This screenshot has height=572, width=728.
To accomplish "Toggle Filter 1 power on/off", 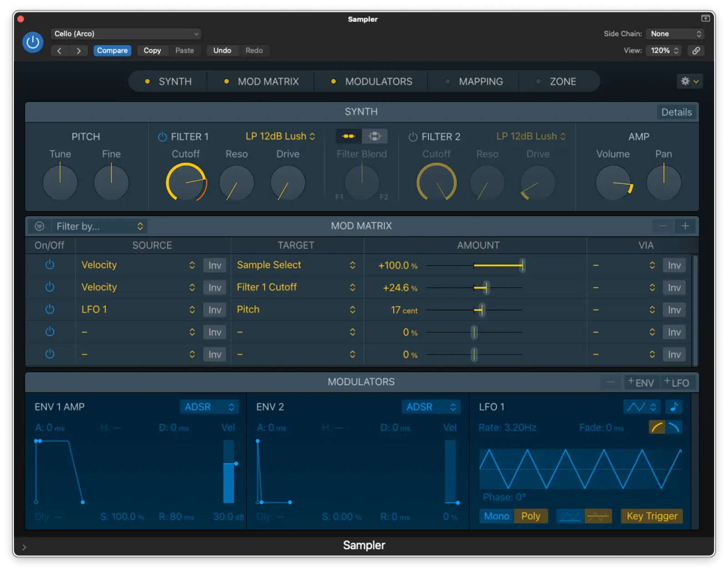I will 162,137.
